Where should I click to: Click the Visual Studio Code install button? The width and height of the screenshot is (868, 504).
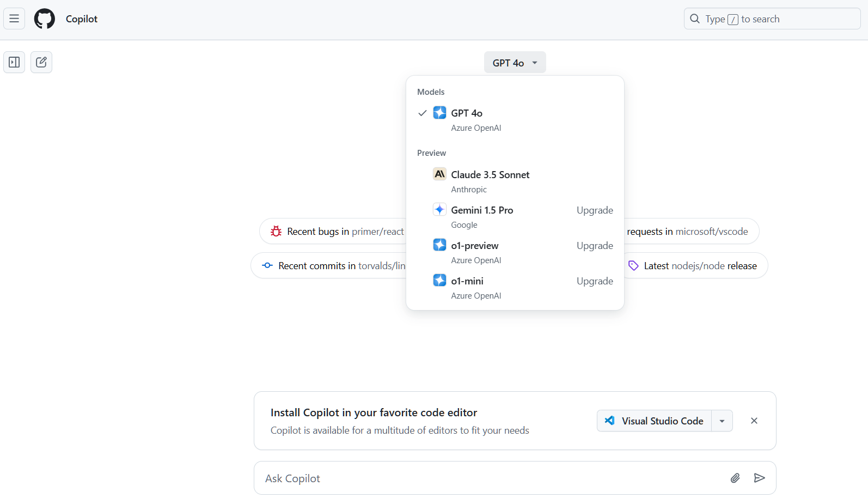655,421
